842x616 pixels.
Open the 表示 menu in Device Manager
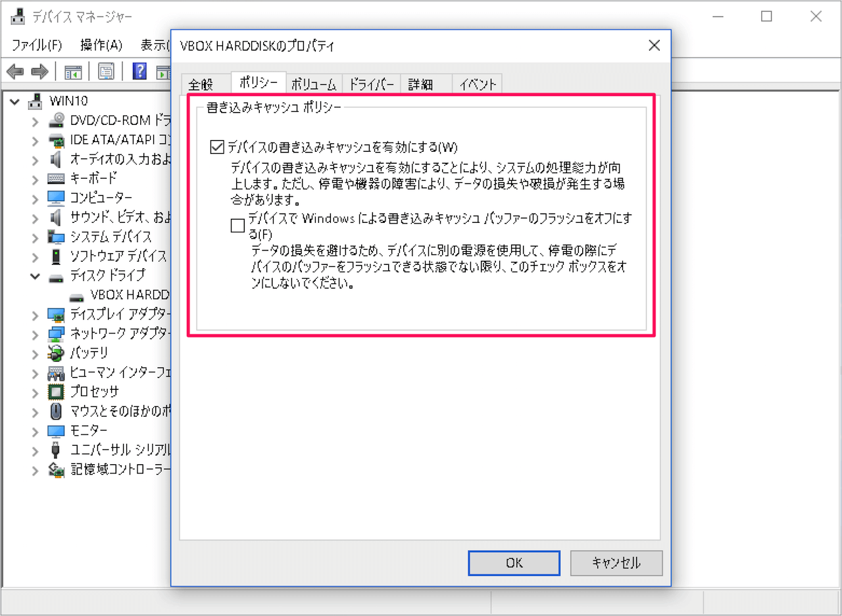(x=155, y=45)
